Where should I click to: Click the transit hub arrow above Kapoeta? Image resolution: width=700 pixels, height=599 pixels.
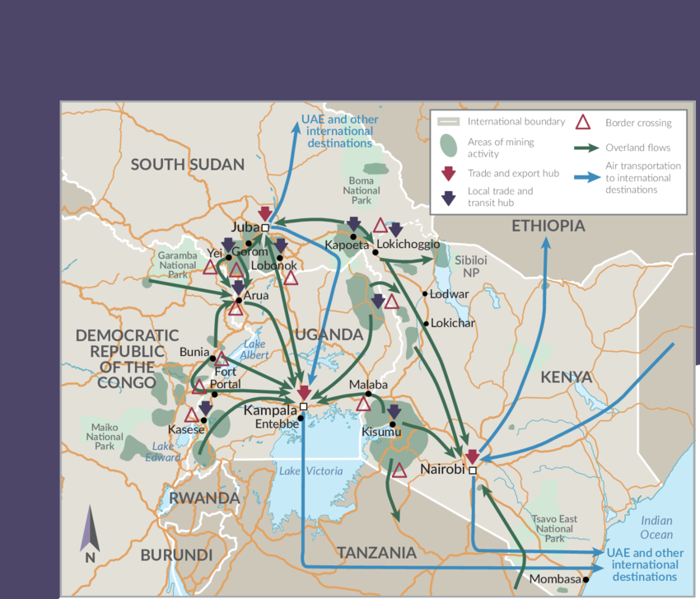353,223
